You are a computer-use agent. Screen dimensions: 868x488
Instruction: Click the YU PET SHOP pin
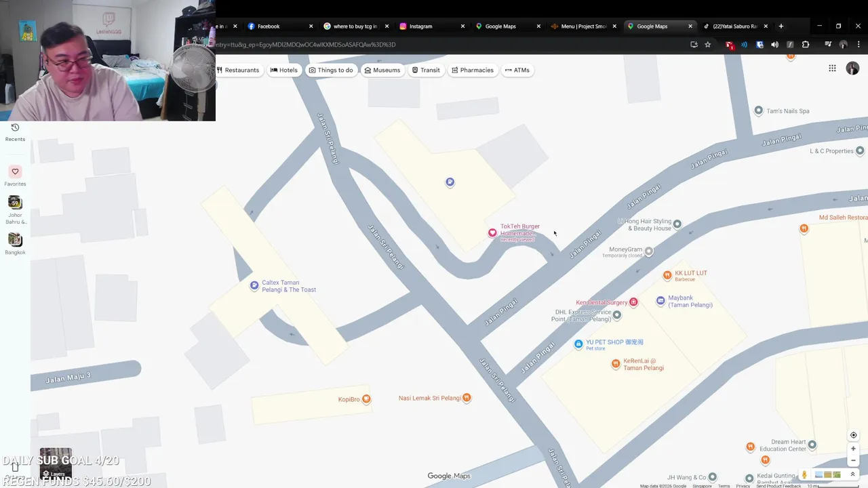578,344
